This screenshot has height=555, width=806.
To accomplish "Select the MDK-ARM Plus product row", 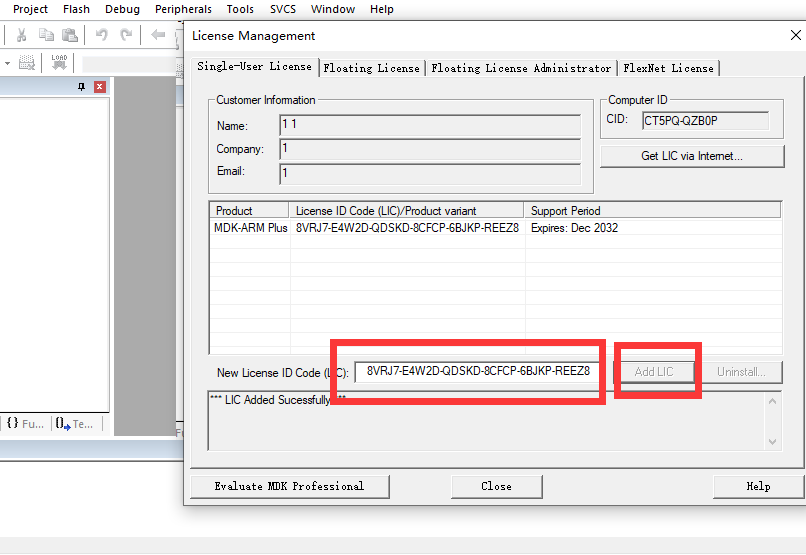I will click(251, 228).
